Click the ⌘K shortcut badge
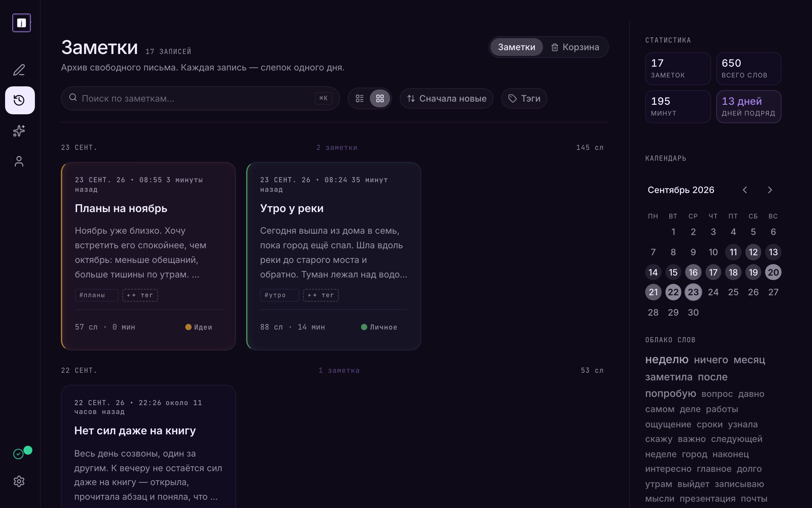Screen dimensions: 812x508 [323, 98]
